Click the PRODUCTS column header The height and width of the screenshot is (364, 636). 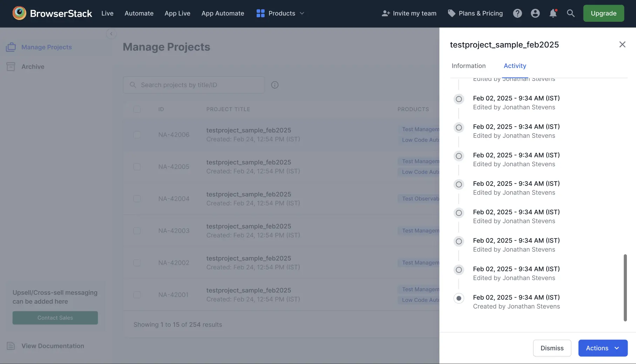click(413, 109)
